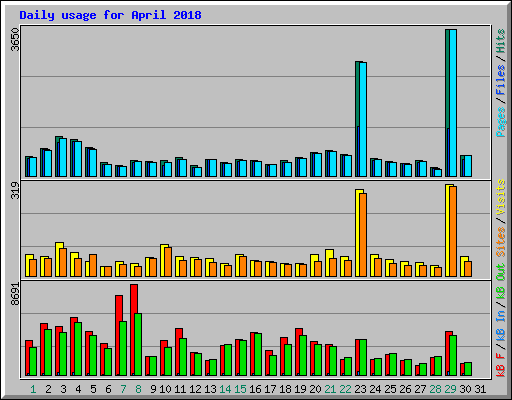Image resolution: width=512 pixels, height=400 pixels.
Task: Click the orange visits bar for day 29
Action: click(453, 231)
